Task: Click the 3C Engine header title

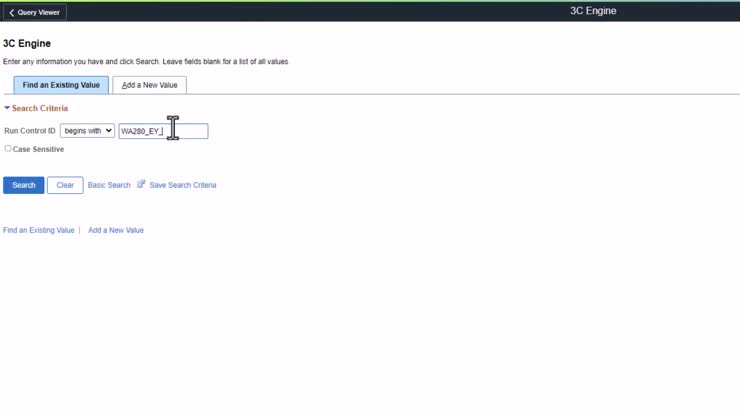Action: point(593,11)
